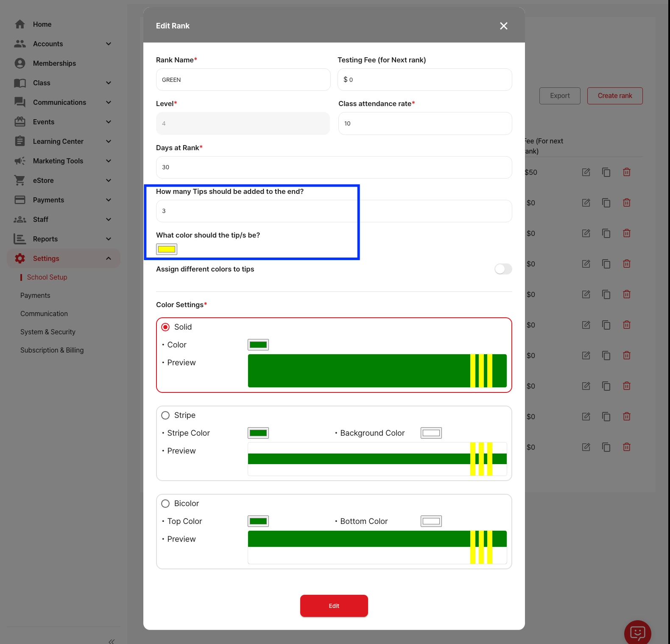Click edit pencil icon in the $50 row
This screenshot has width=670, height=644.
(586, 172)
